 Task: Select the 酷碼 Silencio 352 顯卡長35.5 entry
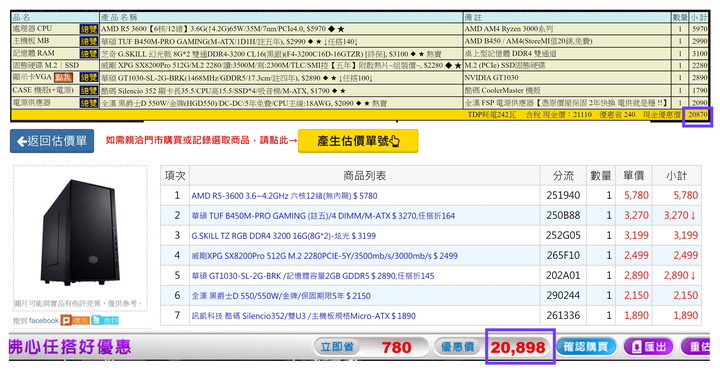[223, 90]
